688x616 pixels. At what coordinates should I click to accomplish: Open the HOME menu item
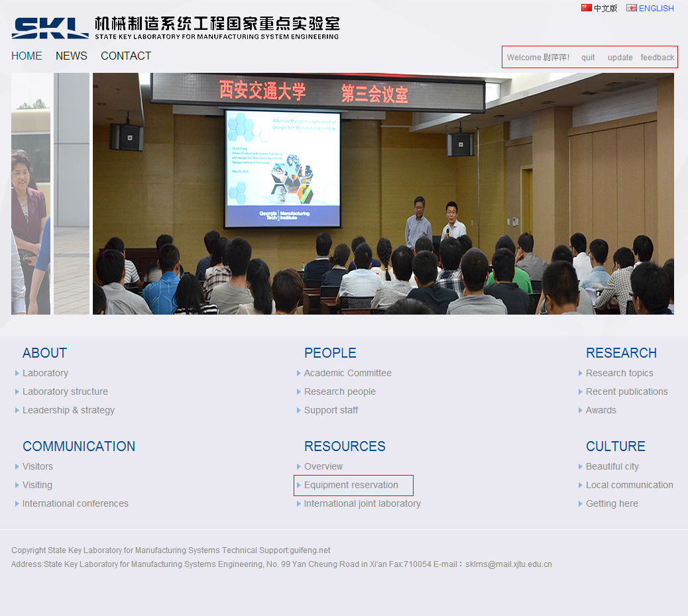(x=27, y=56)
